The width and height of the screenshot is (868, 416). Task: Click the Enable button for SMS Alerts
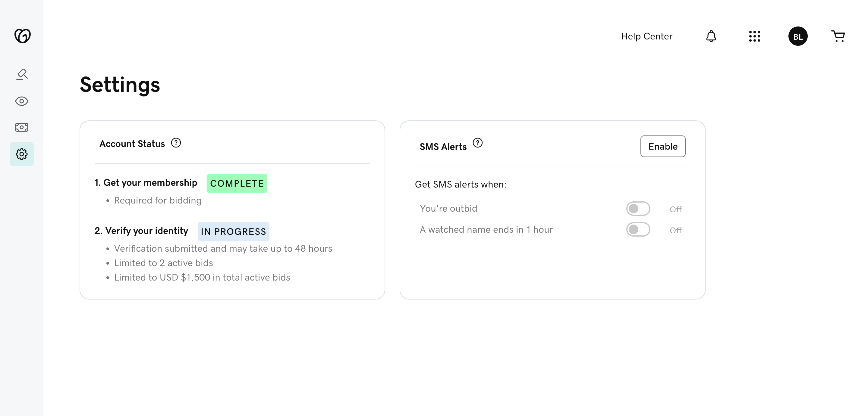pos(663,146)
